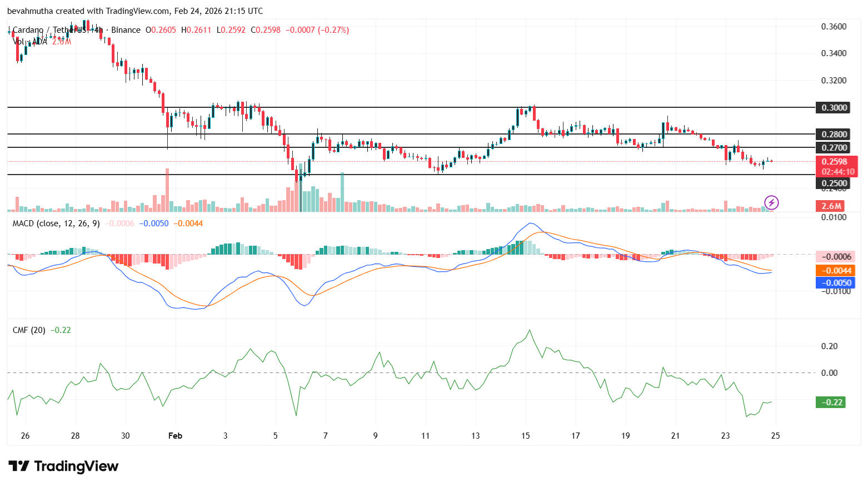The height and width of the screenshot is (487, 868).
Task: Click the 0.3000 resistance level label
Action: click(833, 108)
